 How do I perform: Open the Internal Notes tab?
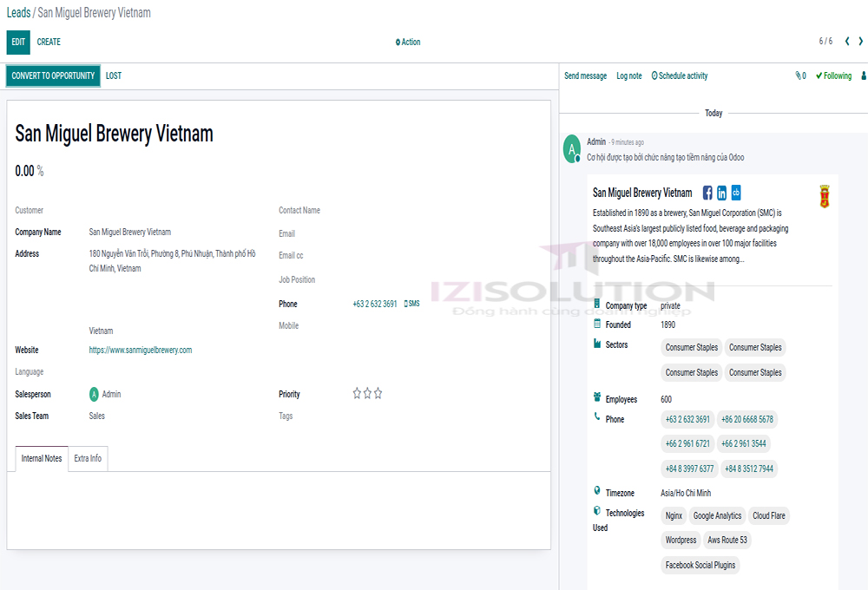pyautogui.click(x=41, y=458)
